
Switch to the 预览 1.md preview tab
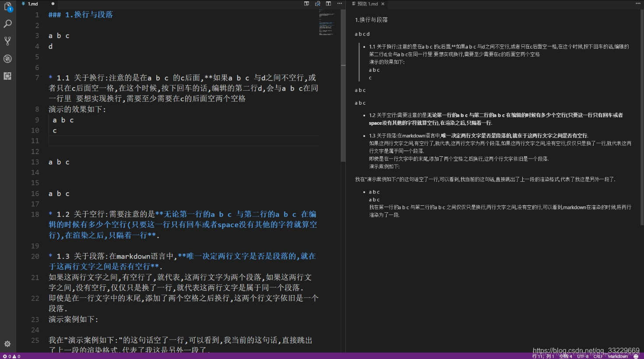point(367,4)
